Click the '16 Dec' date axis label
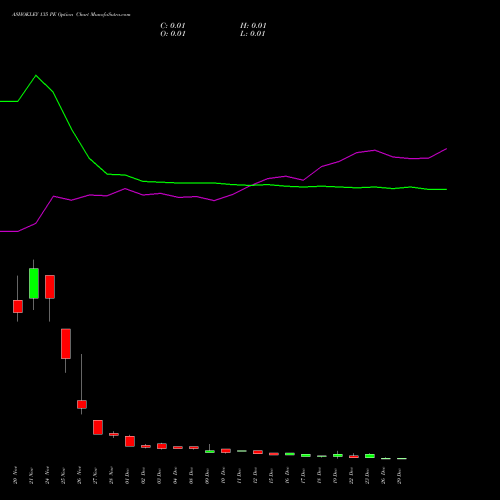 (x=287, y=475)
